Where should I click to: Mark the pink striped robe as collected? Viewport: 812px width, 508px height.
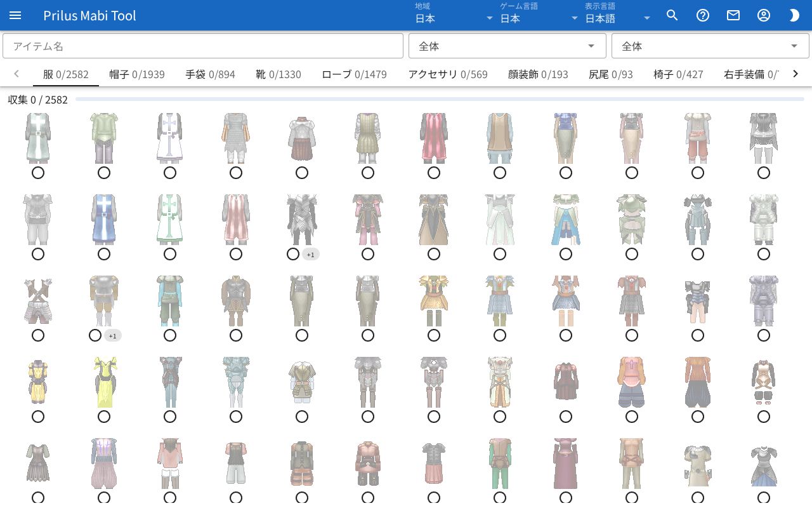[236, 254]
